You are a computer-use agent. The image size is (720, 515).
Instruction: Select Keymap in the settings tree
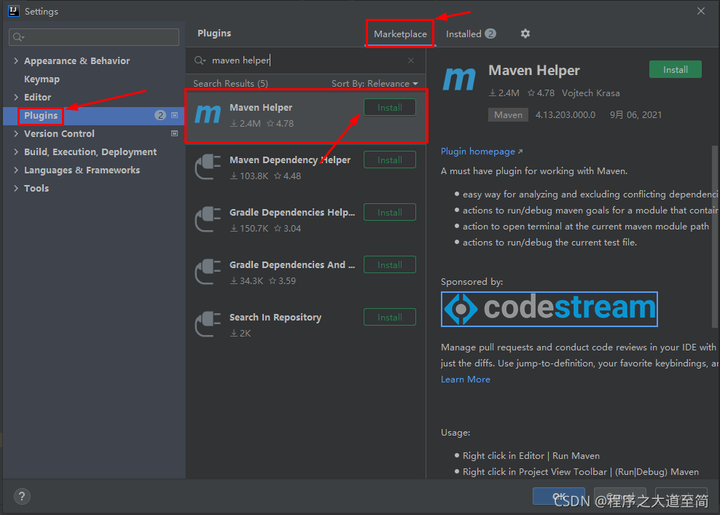tap(42, 79)
